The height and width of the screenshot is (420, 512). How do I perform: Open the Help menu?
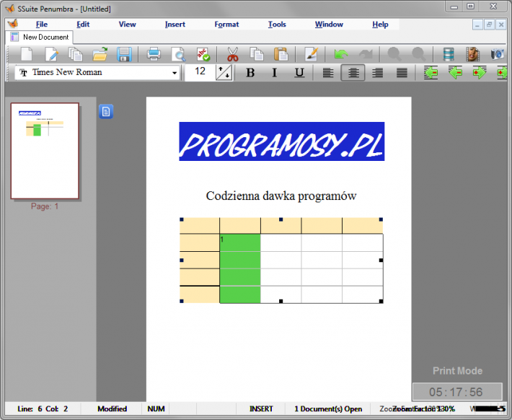(380, 25)
